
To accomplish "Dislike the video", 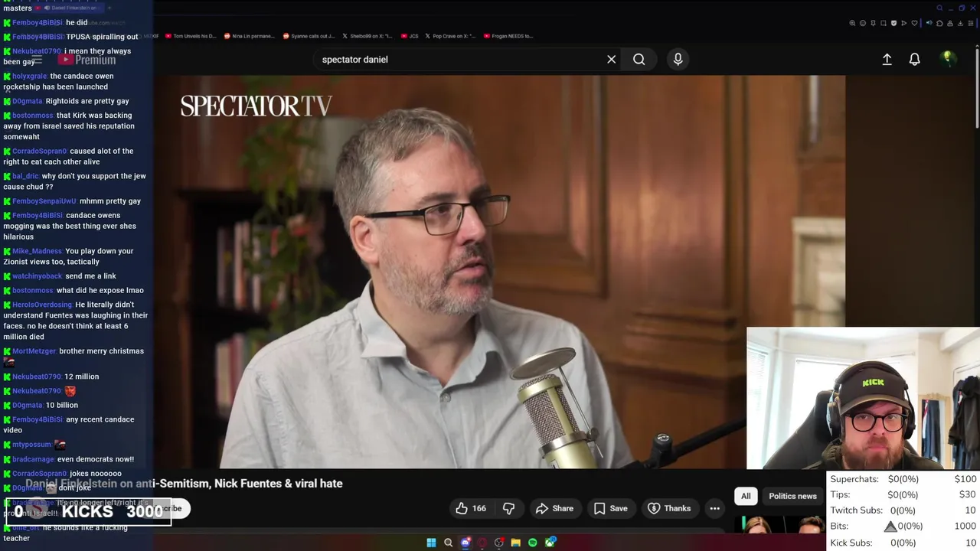I will tap(508, 508).
